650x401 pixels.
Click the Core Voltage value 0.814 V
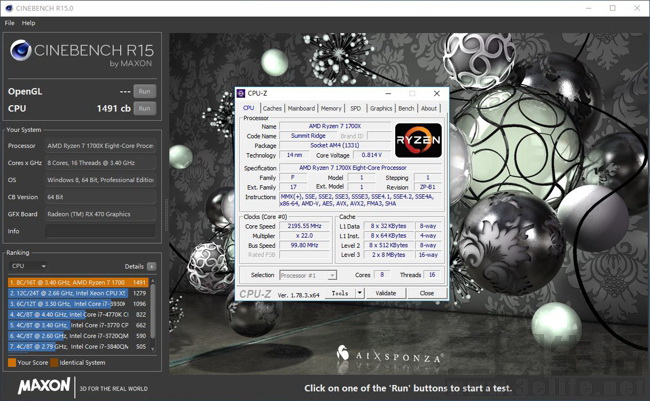(x=371, y=155)
